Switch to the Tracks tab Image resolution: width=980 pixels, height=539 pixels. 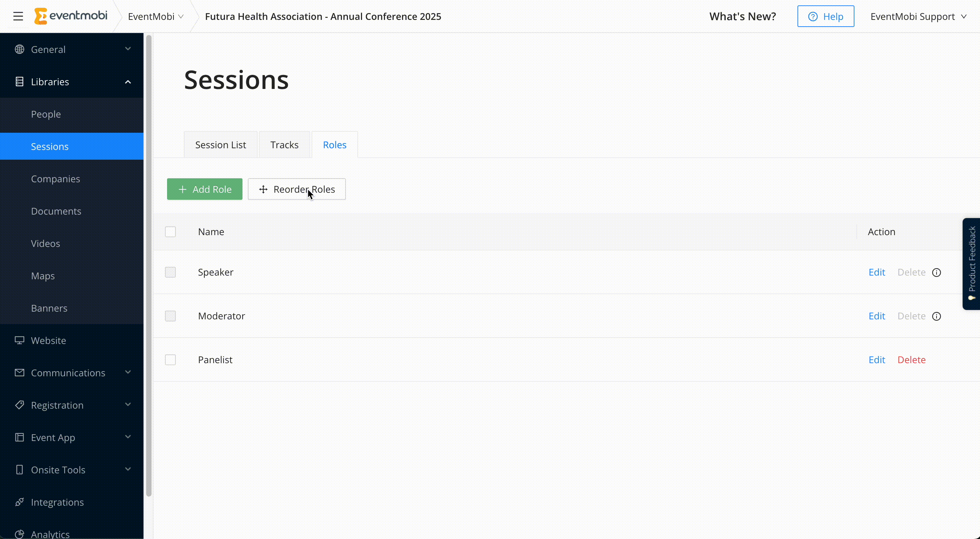pos(284,145)
